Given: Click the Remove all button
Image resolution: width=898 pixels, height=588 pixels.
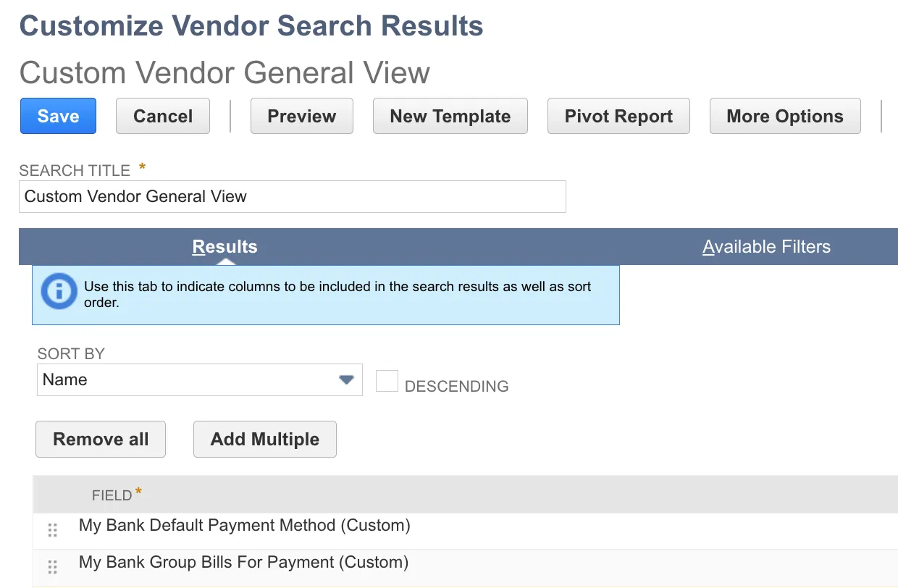Looking at the screenshot, I should click(101, 439).
